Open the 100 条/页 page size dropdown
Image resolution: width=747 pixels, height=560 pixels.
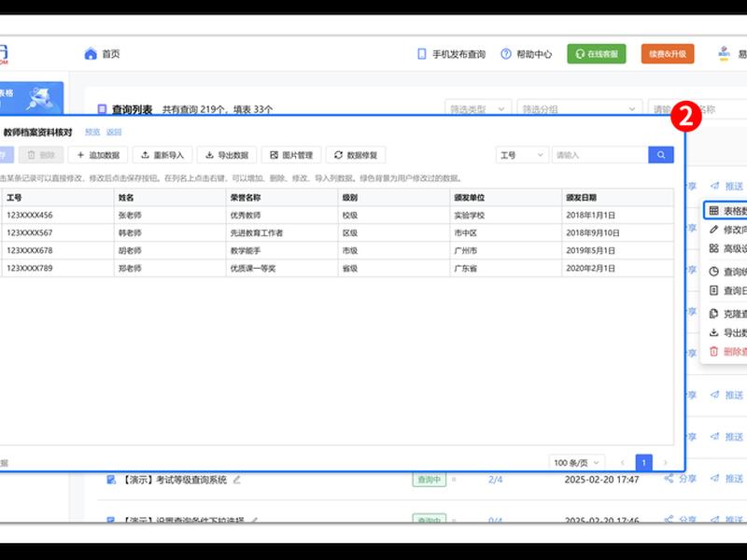pyautogui.click(x=576, y=462)
